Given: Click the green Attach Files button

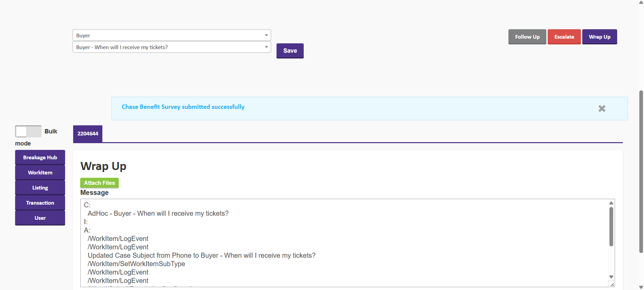Looking at the screenshot, I should 99,183.
